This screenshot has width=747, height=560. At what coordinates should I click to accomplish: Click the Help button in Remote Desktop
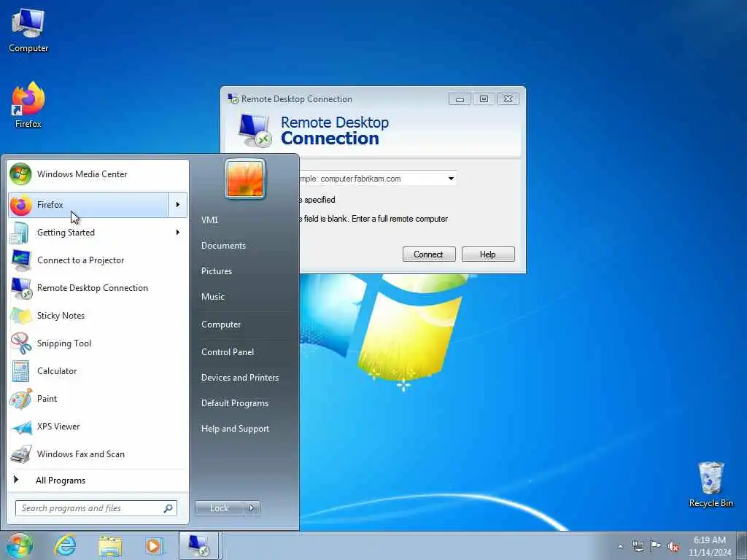pos(488,254)
